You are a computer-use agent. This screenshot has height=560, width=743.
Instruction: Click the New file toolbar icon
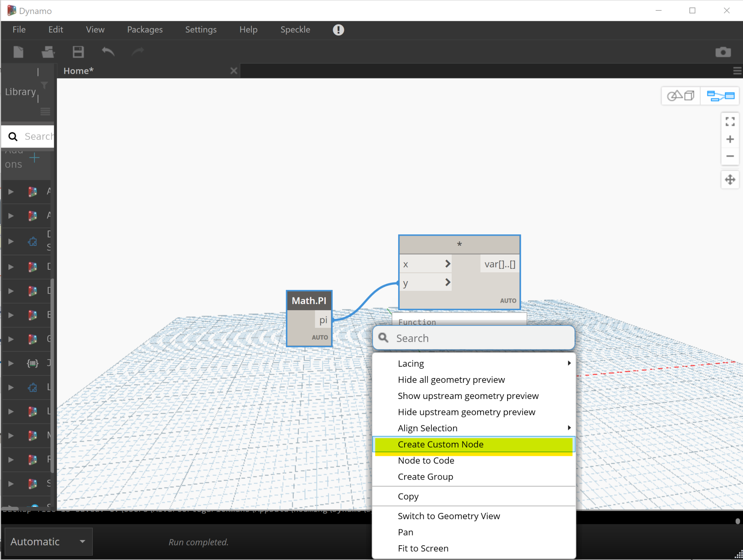pos(19,52)
